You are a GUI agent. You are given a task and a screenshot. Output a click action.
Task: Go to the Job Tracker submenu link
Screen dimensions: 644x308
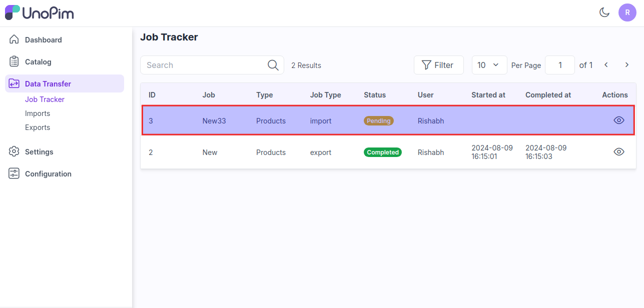pyautogui.click(x=45, y=99)
